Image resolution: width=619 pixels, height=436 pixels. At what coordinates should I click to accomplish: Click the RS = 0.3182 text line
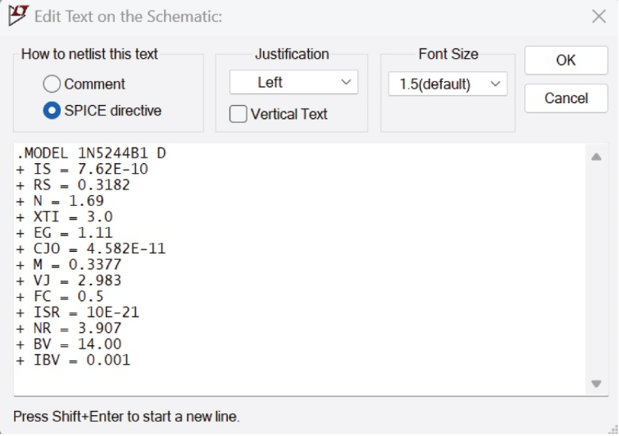72,185
